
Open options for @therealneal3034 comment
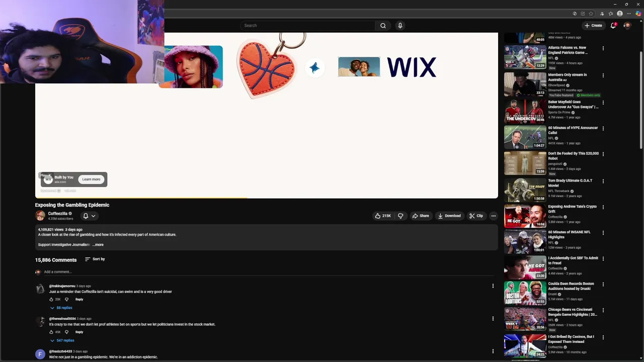(x=493, y=318)
